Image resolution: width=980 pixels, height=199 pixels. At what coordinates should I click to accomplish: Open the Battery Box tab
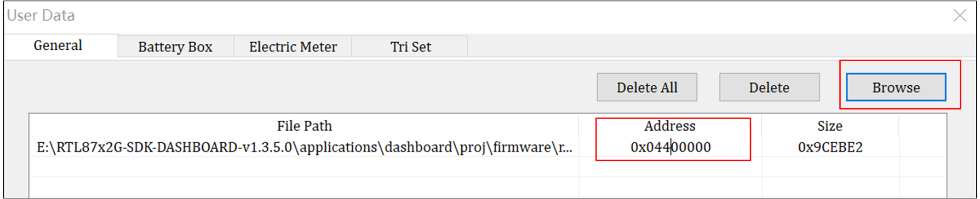(x=175, y=47)
